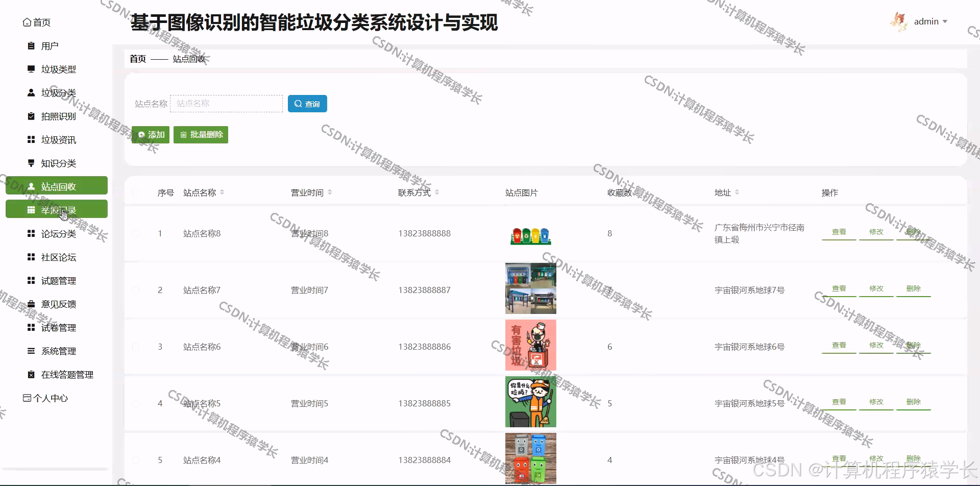The height and width of the screenshot is (486, 980).
Task: Click the 用户 menu icon
Action: (31, 46)
